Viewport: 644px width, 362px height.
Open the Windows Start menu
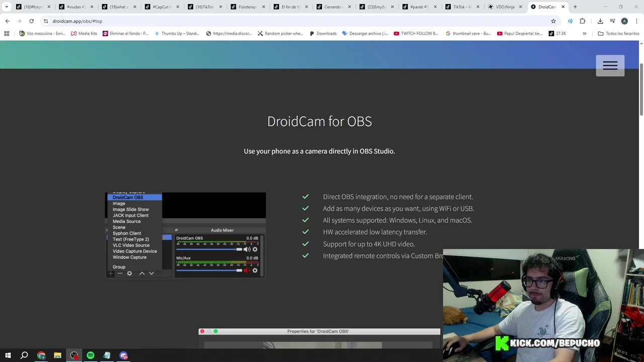[x=8, y=355]
